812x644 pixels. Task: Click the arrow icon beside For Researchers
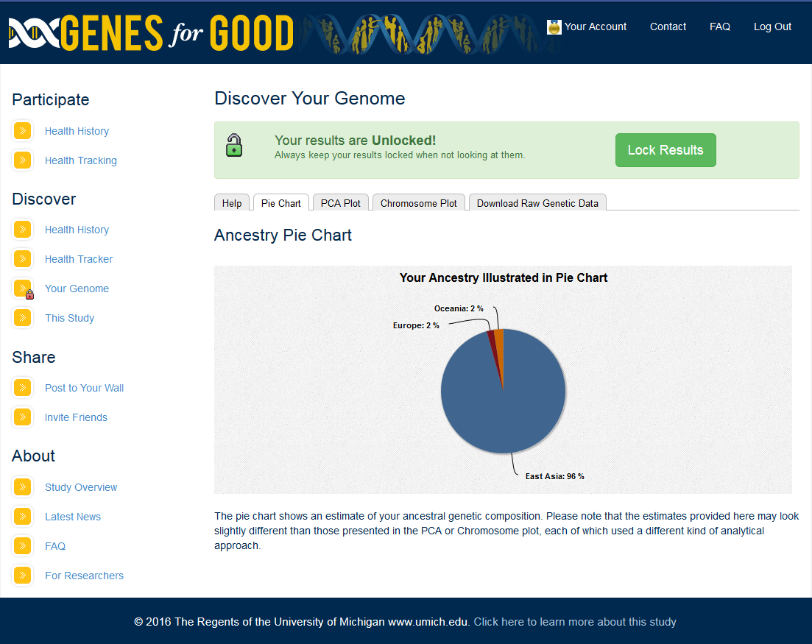click(23, 576)
